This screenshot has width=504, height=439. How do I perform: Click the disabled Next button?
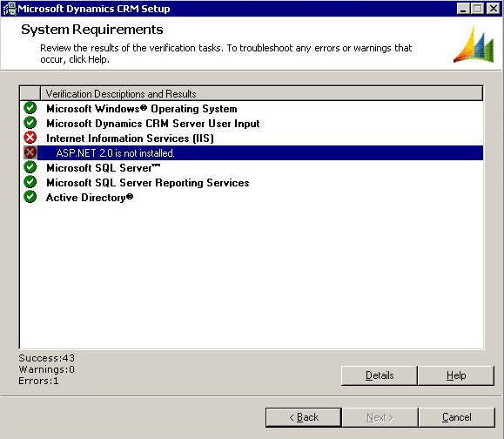[380, 417]
